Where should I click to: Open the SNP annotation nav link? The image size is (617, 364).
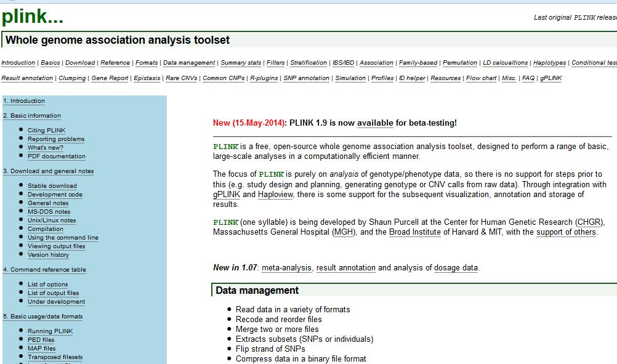point(306,78)
